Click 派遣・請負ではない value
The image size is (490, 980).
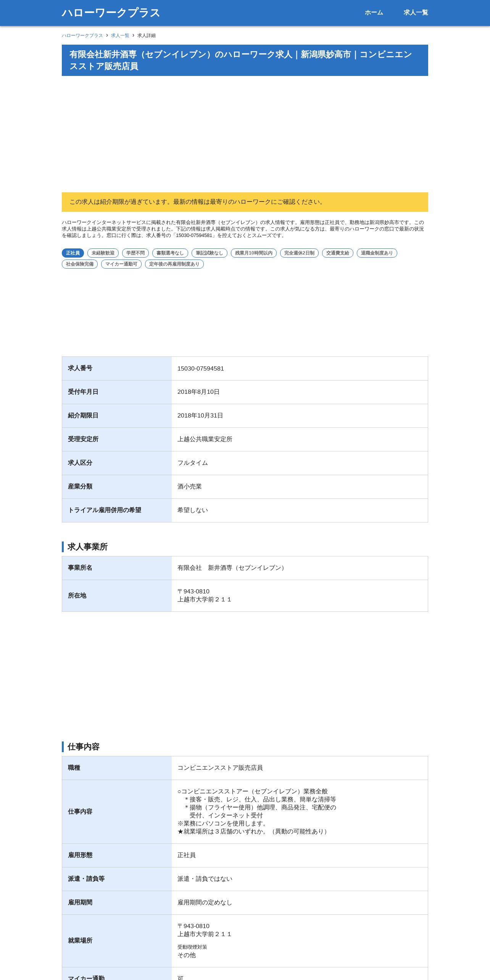[205, 879]
